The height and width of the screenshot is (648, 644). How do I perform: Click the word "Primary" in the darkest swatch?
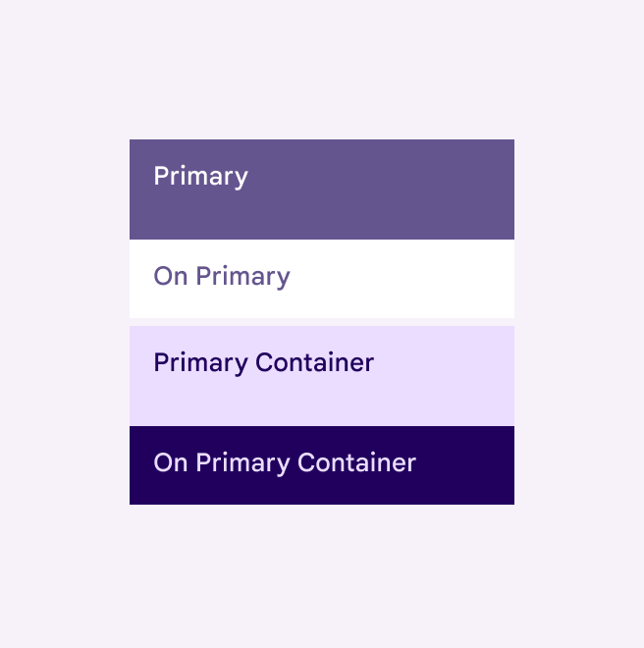(242, 462)
